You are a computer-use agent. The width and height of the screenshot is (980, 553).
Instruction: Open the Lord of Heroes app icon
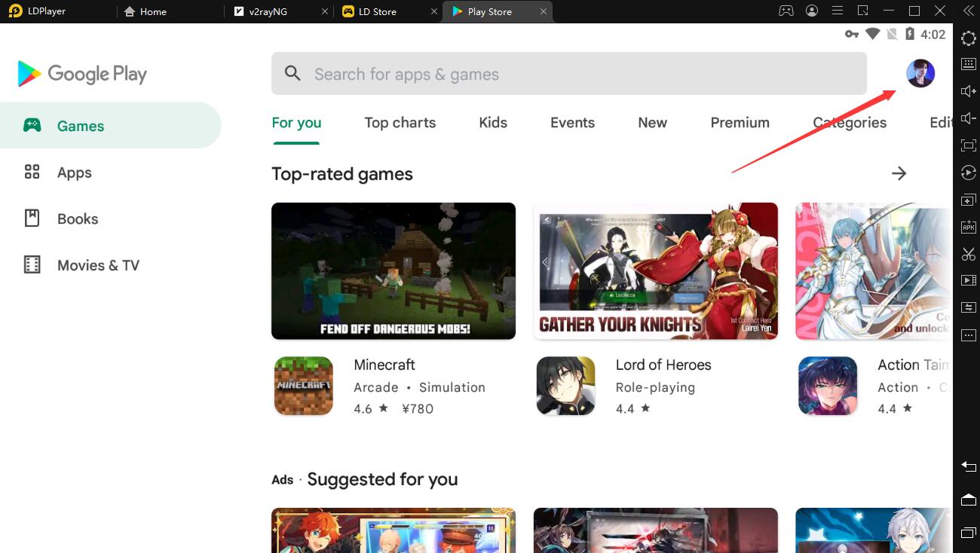click(565, 386)
